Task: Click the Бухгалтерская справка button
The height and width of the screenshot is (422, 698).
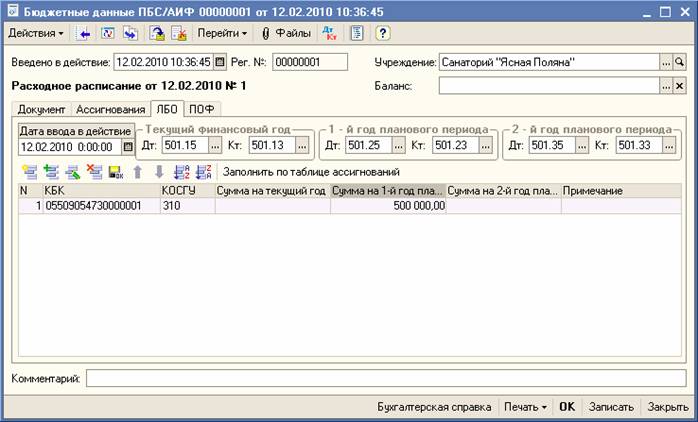Action: pyautogui.click(x=434, y=407)
